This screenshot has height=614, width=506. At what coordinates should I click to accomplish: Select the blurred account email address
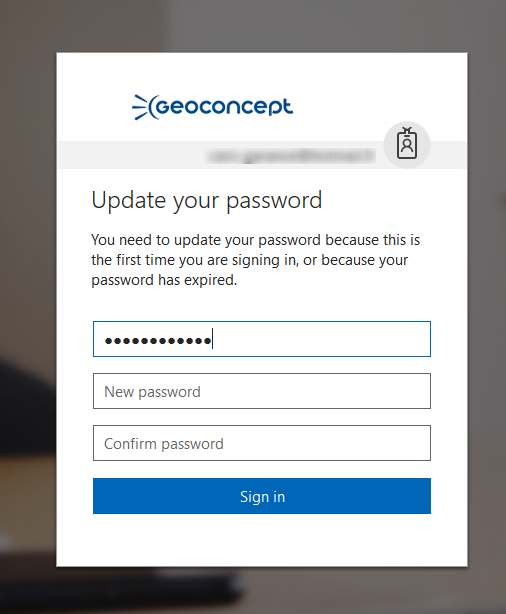tap(291, 156)
